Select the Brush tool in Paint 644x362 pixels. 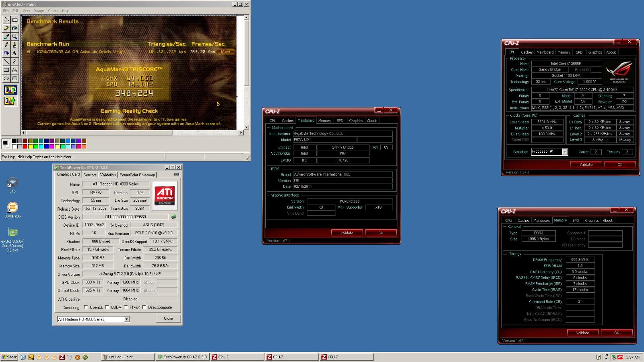[14, 45]
